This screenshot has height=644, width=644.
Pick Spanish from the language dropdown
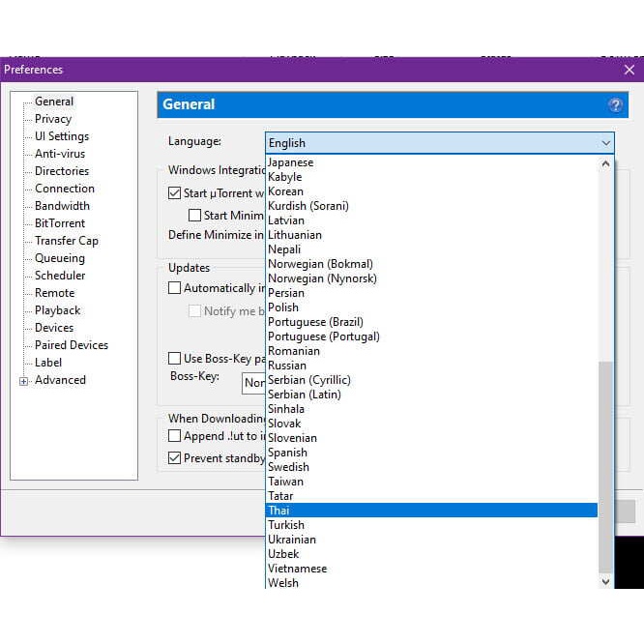point(288,453)
